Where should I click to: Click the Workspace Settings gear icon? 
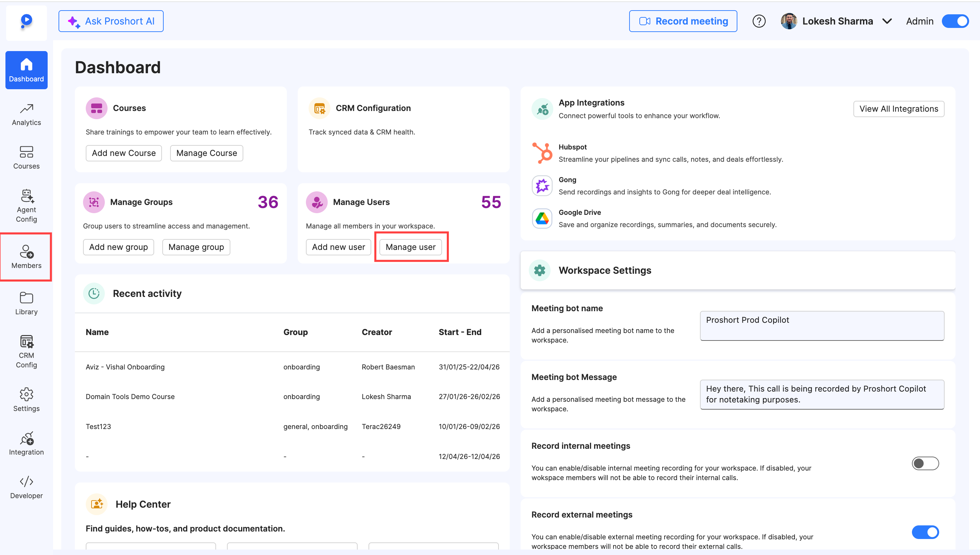point(539,270)
